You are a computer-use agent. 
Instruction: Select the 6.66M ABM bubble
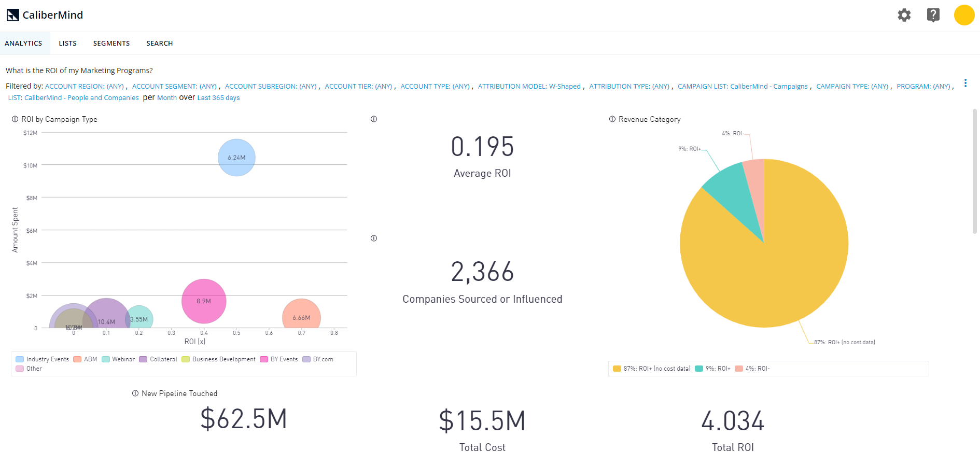(301, 314)
